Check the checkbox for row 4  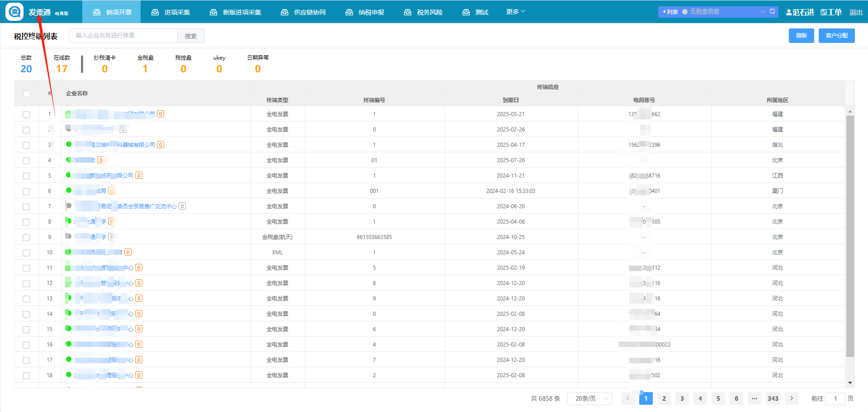click(26, 160)
